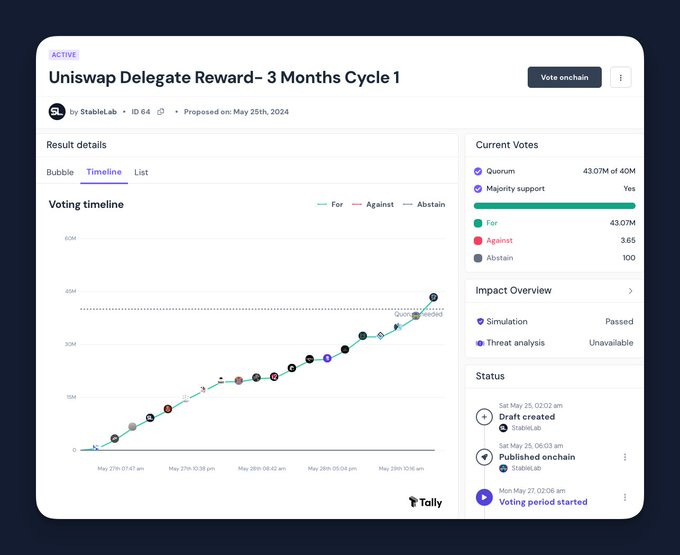680x555 pixels.
Task: Click the Draft created plus icon
Action: pyautogui.click(x=484, y=417)
